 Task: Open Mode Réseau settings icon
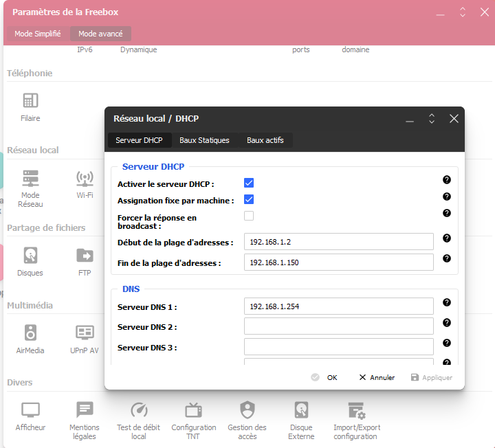(30, 178)
